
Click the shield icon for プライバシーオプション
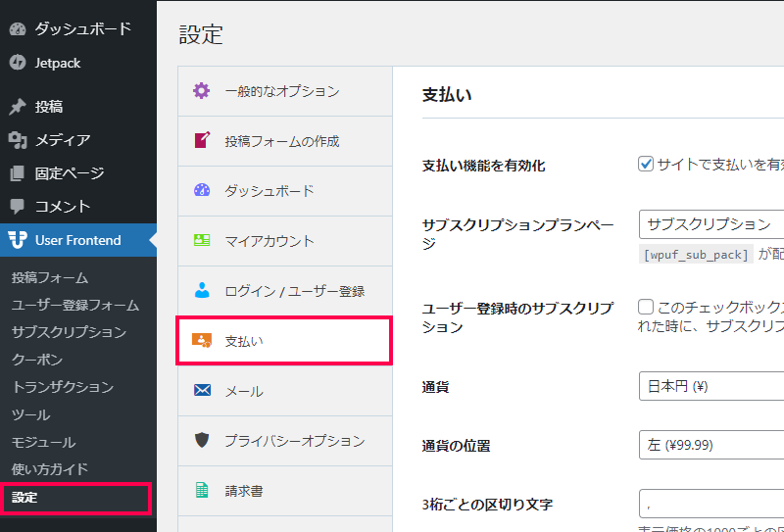click(202, 440)
